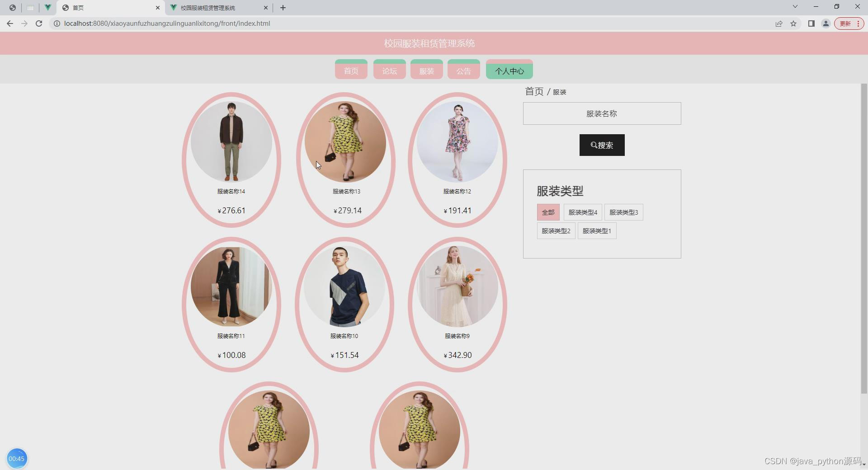The height and width of the screenshot is (470, 868).
Task: Open the three-dot browser menu
Action: click(859, 23)
